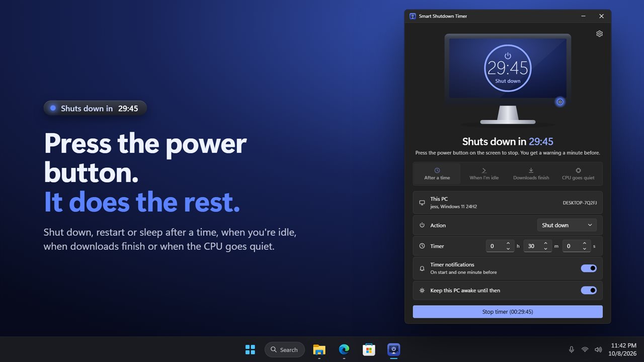Decrease the minutes stepper value

545,249
